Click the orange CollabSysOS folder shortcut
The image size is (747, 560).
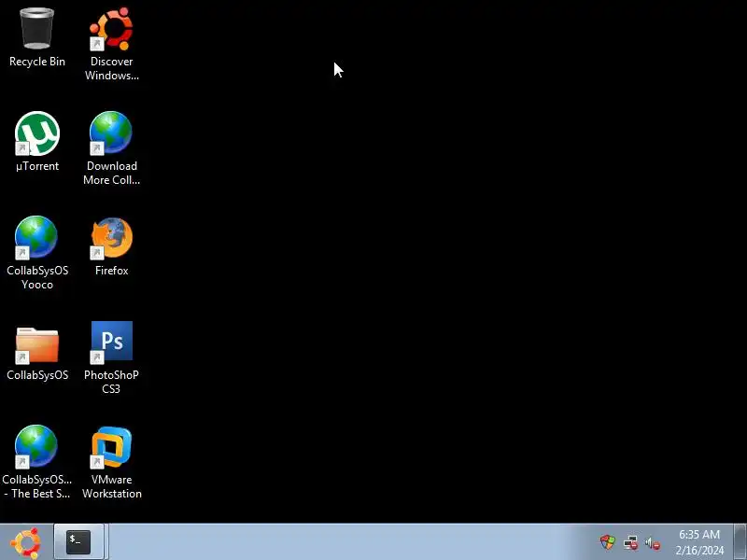tap(37, 345)
